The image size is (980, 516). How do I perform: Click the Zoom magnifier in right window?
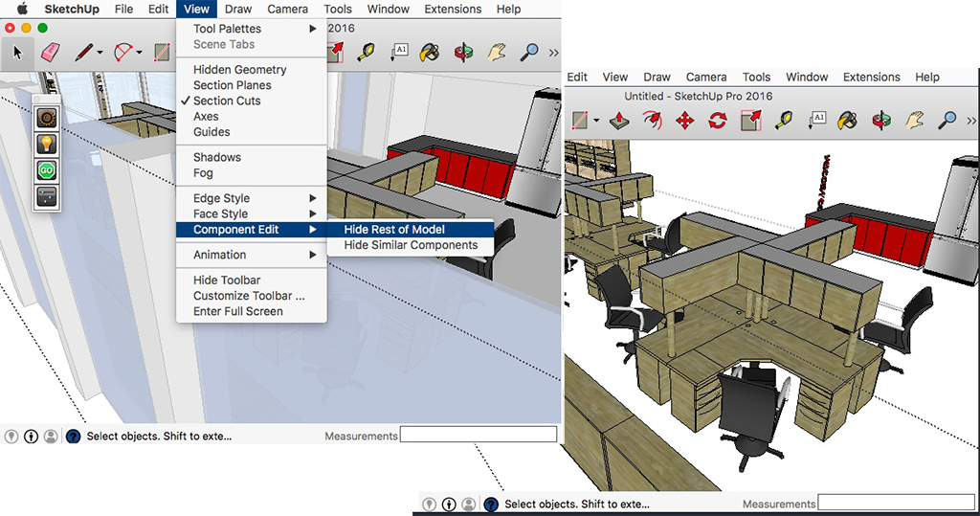947,120
